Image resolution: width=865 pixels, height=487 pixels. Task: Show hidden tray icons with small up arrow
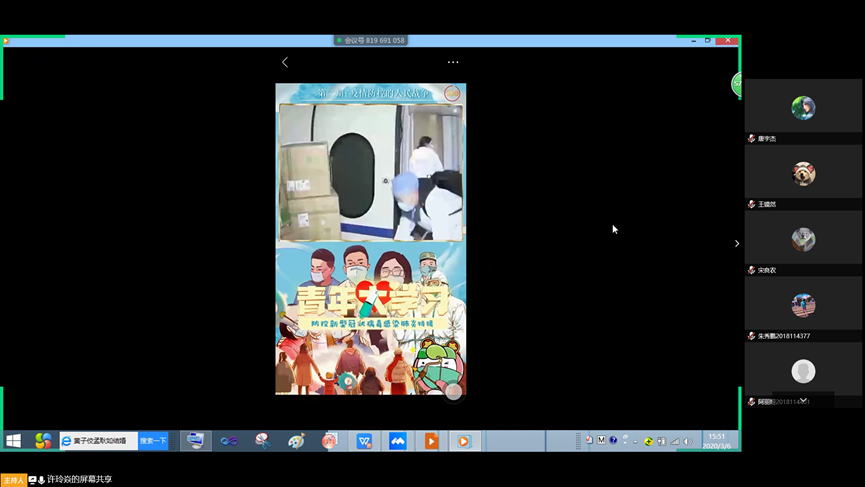point(636,442)
